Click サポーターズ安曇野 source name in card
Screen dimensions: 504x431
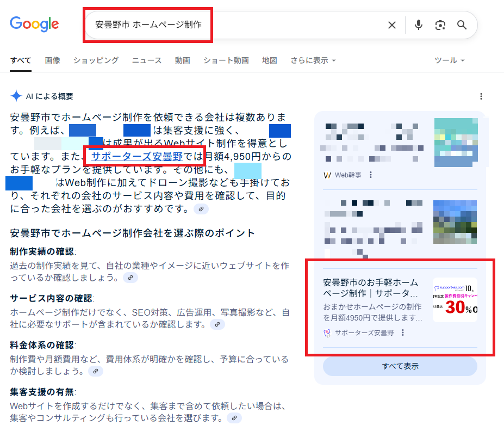click(x=364, y=333)
